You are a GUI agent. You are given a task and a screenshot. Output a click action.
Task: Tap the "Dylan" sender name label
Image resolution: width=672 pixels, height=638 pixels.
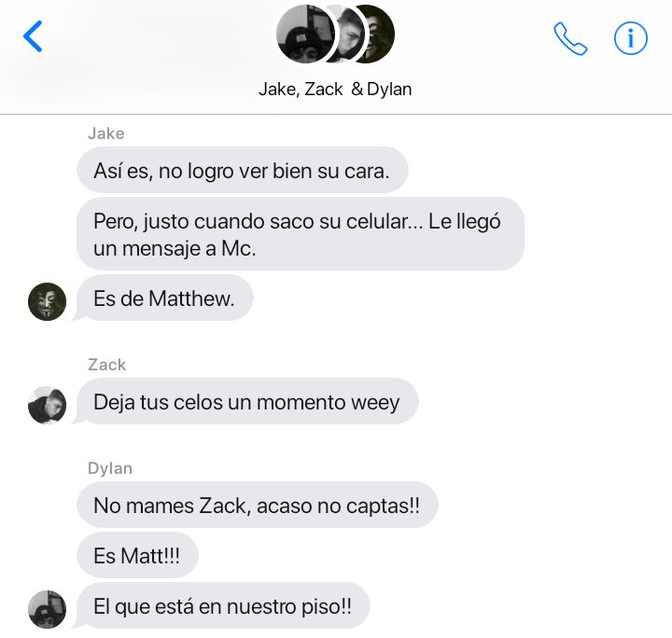pos(110,468)
